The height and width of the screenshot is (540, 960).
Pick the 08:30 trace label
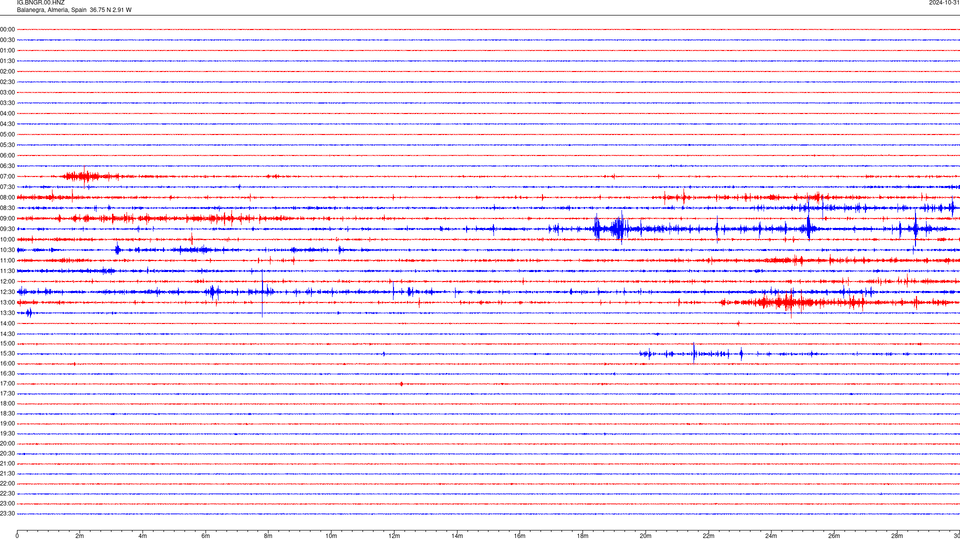tap(7, 208)
